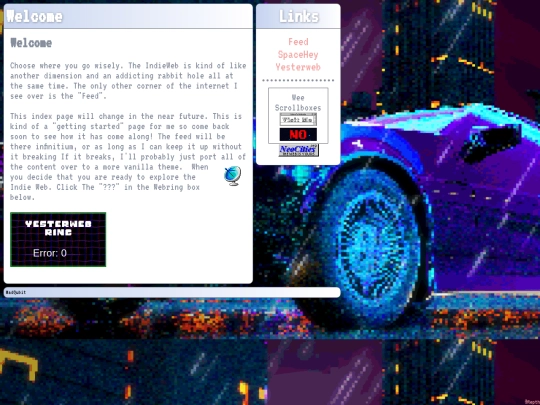Click the red NO badge
Viewport: 540px width, 405px height.
[x=298, y=134]
